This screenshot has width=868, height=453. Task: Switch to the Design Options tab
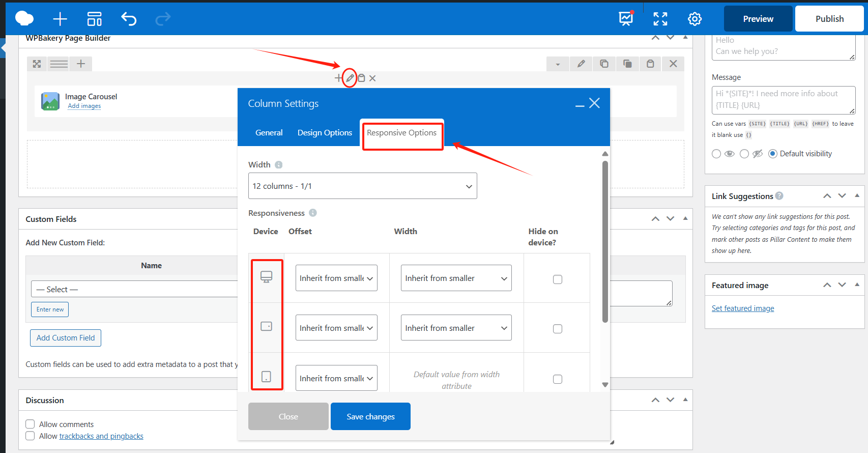pyautogui.click(x=325, y=132)
